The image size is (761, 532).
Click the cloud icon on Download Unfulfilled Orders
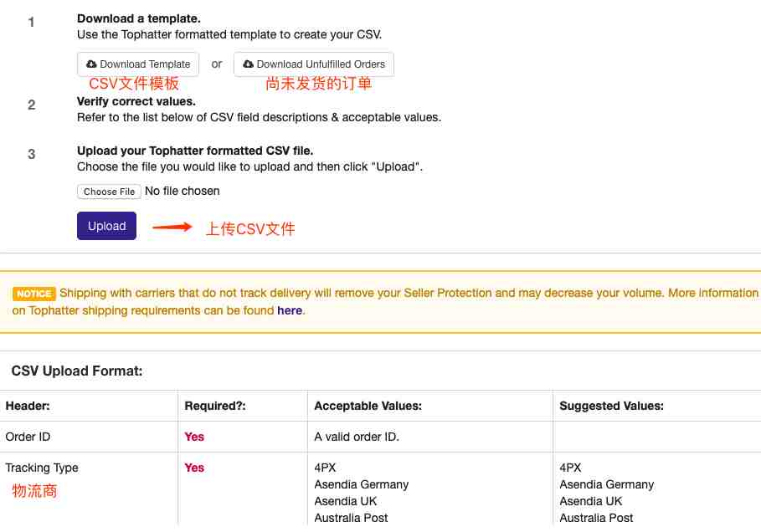[x=248, y=64]
